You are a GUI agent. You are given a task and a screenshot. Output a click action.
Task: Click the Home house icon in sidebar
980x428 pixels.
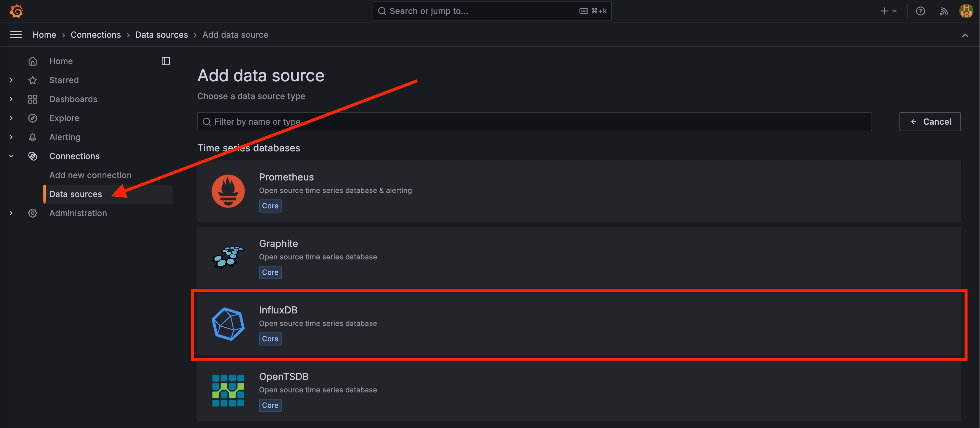tap(33, 61)
